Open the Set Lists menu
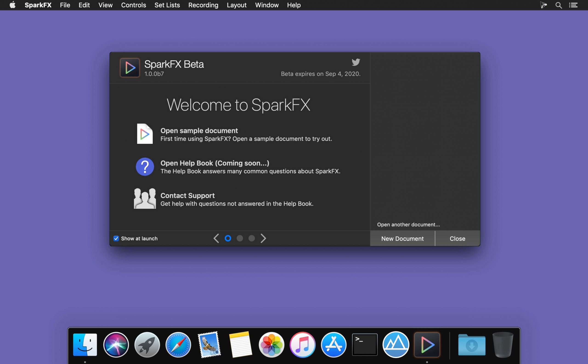The width and height of the screenshot is (588, 364). [167, 5]
